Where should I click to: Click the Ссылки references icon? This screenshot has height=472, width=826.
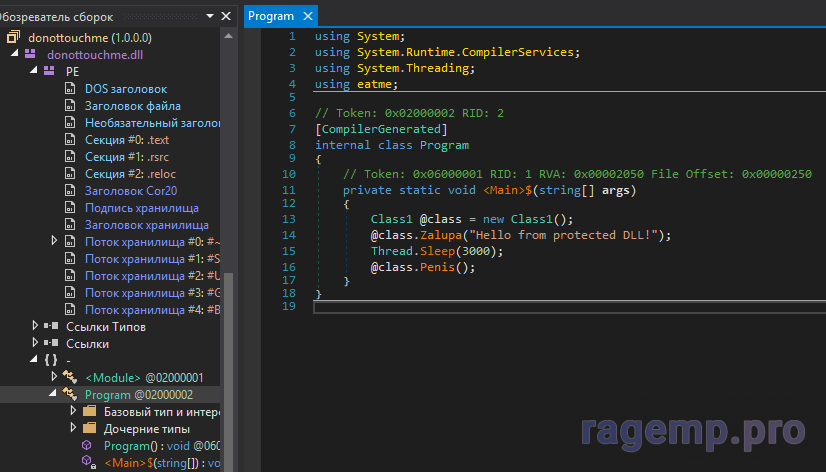[51, 343]
